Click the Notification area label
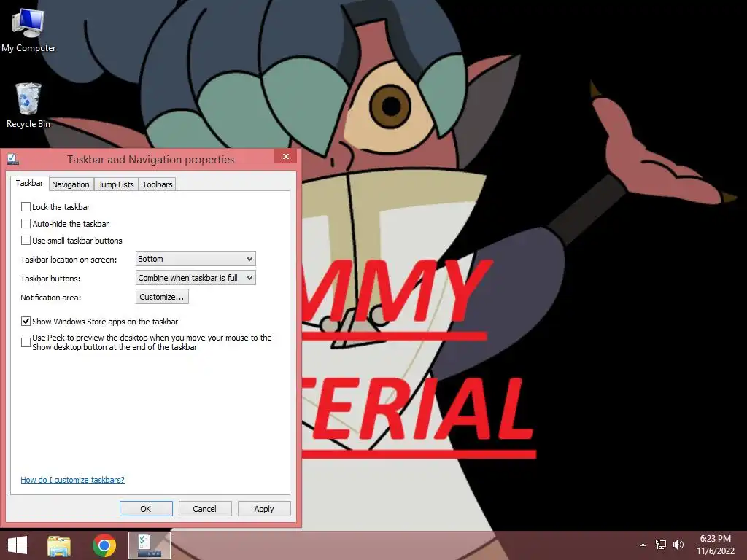The height and width of the screenshot is (560, 747). coord(50,297)
